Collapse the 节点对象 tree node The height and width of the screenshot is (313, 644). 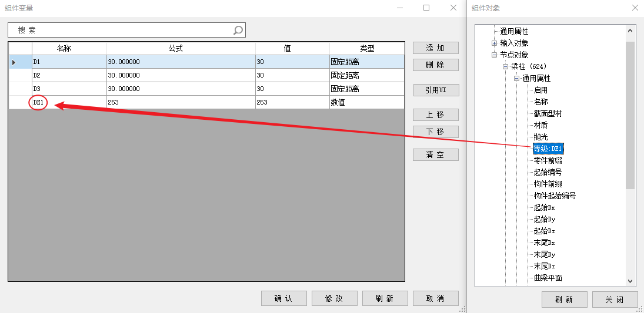[494, 55]
